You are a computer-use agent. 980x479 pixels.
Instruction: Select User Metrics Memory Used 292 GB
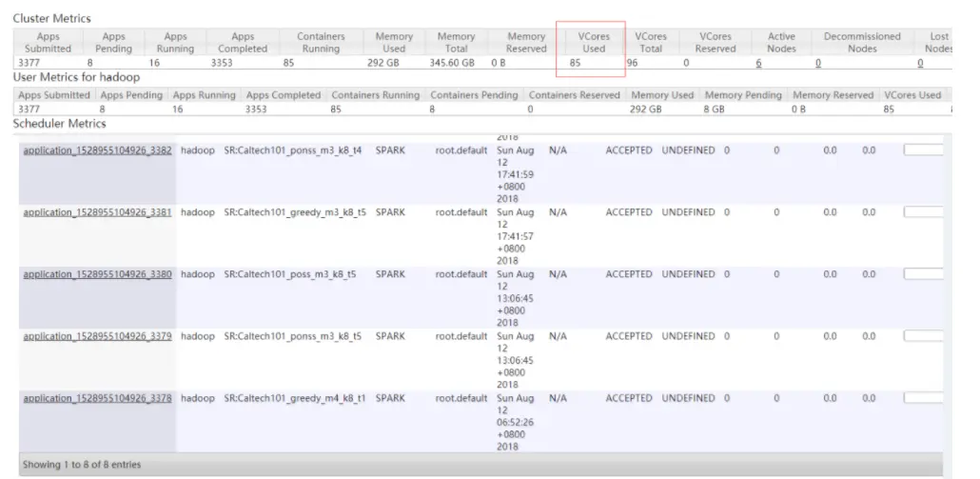646,110
